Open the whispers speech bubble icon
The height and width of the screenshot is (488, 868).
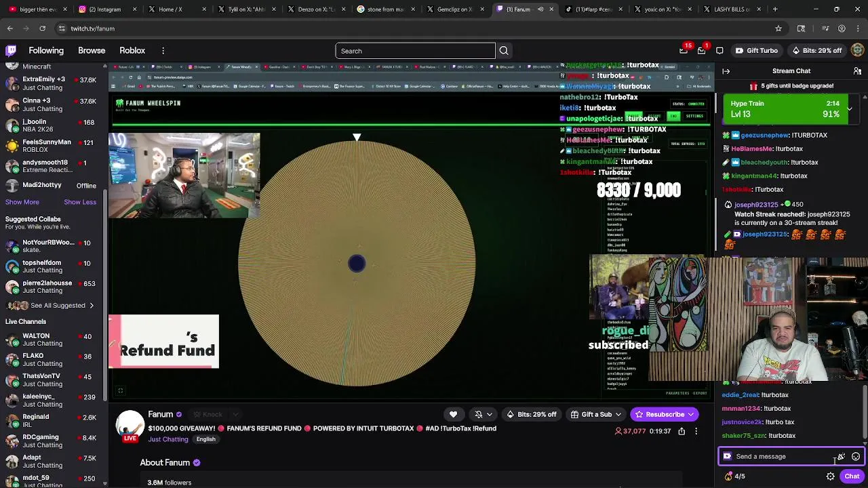pos(719,51)
